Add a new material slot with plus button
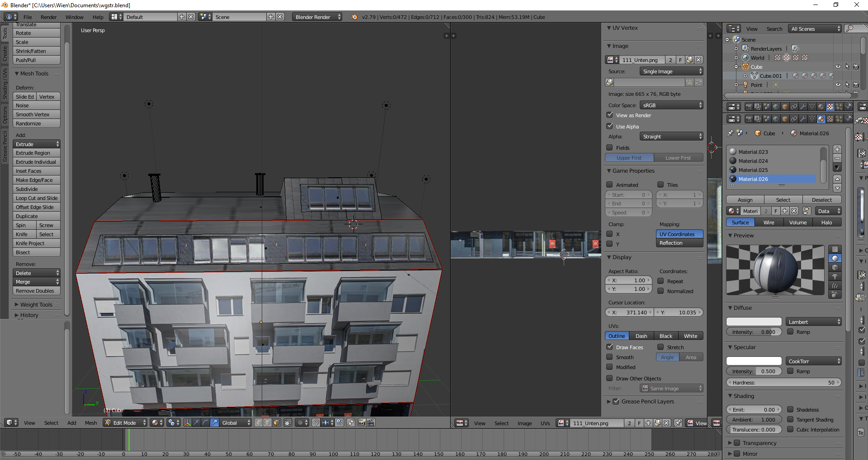Viewport: 868px width, 460px height. coord(837,149)
